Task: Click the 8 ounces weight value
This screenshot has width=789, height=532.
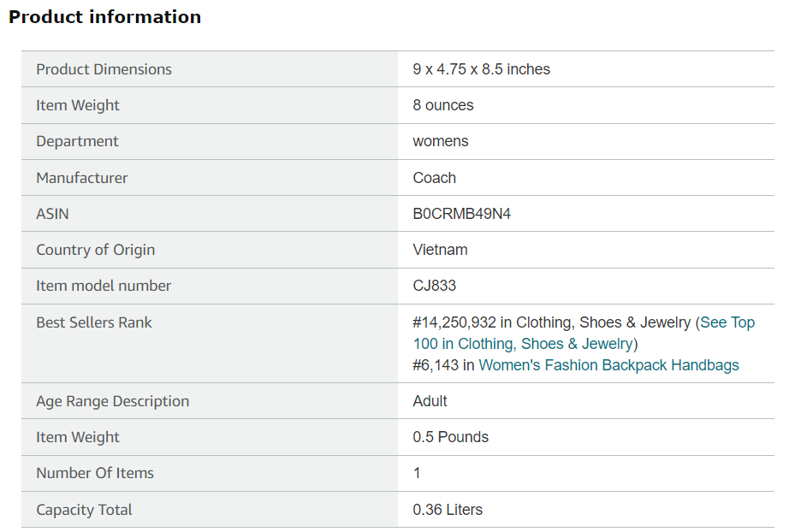Action: (442, 105)
